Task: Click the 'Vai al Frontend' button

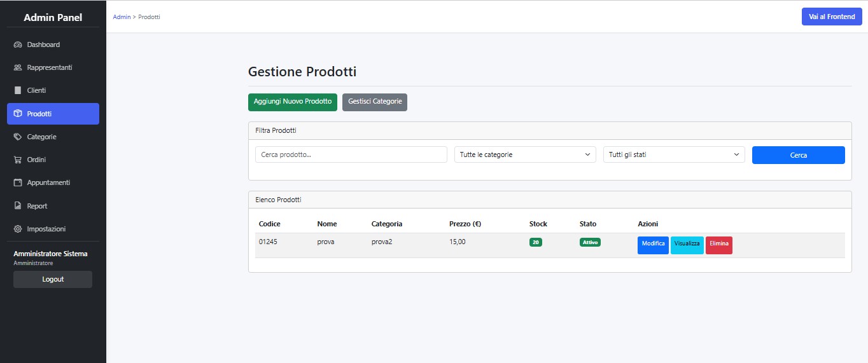Action: [831, 17]
